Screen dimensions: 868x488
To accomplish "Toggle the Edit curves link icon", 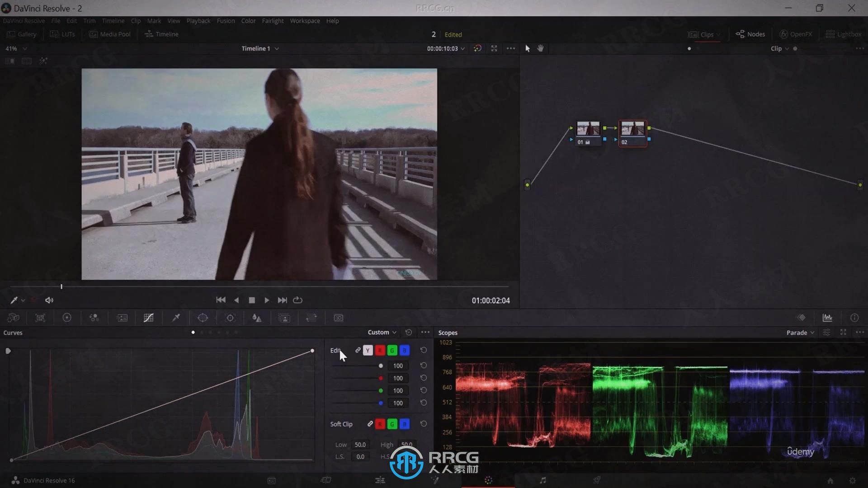I will [358, 350].
